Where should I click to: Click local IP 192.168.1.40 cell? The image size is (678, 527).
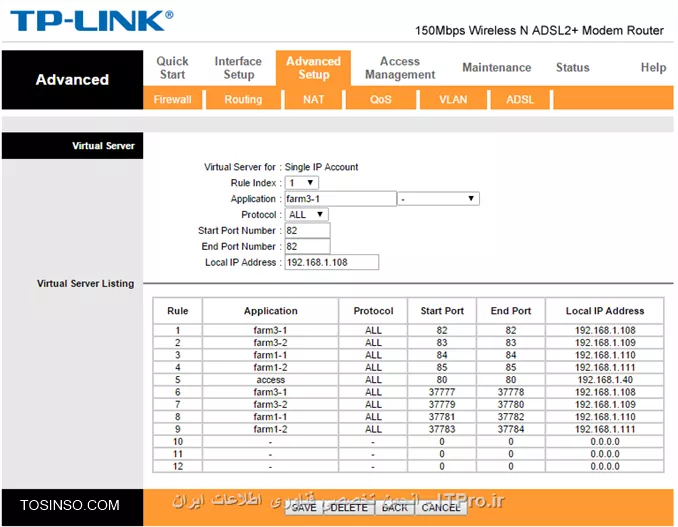[x=605, y=380]
